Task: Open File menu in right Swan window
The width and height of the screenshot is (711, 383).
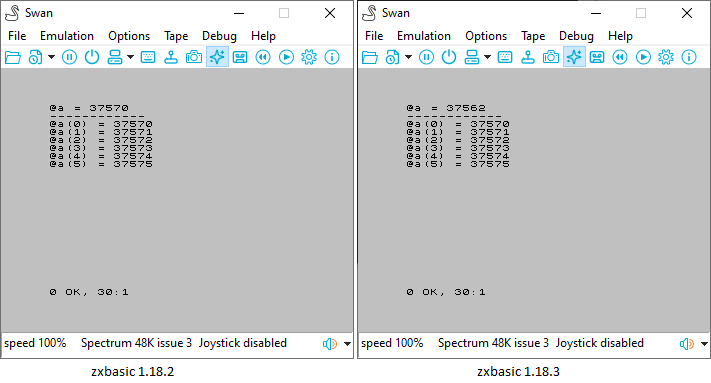Action: pos(374,36)
